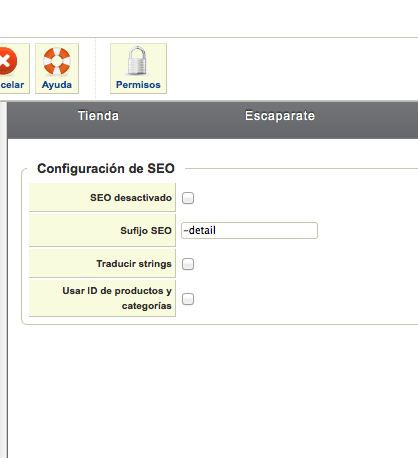418x458 pixels.
Task: Enable the SEO desactivado checkbox
Action: coord(188,198)
